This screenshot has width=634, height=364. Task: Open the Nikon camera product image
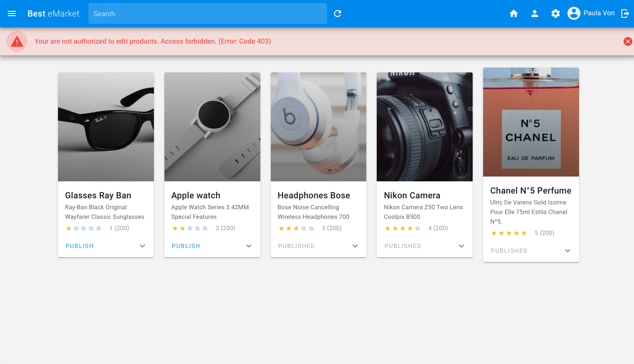[425, 127]
